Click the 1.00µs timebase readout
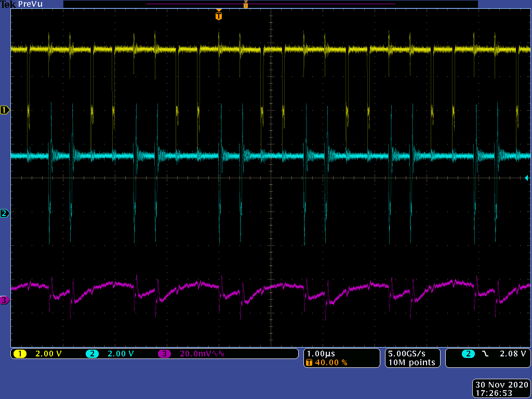Viewport: 532px width, 399px height. [321, 353]
